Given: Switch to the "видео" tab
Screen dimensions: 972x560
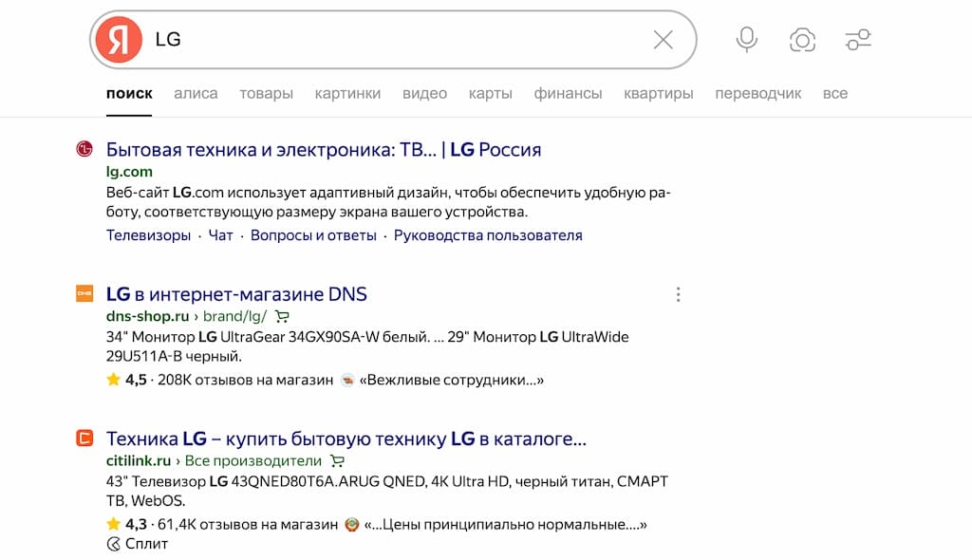Looking at the screenshot, I should point(424,93).
